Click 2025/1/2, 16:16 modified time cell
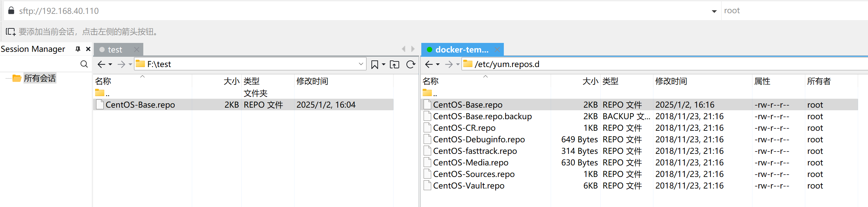 click(x=685, y=105)
